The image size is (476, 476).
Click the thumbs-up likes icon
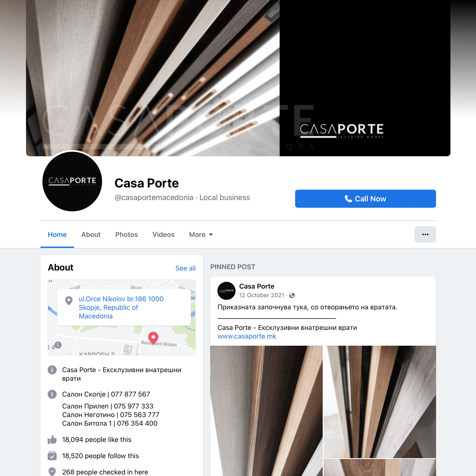[x=52, y=440]
